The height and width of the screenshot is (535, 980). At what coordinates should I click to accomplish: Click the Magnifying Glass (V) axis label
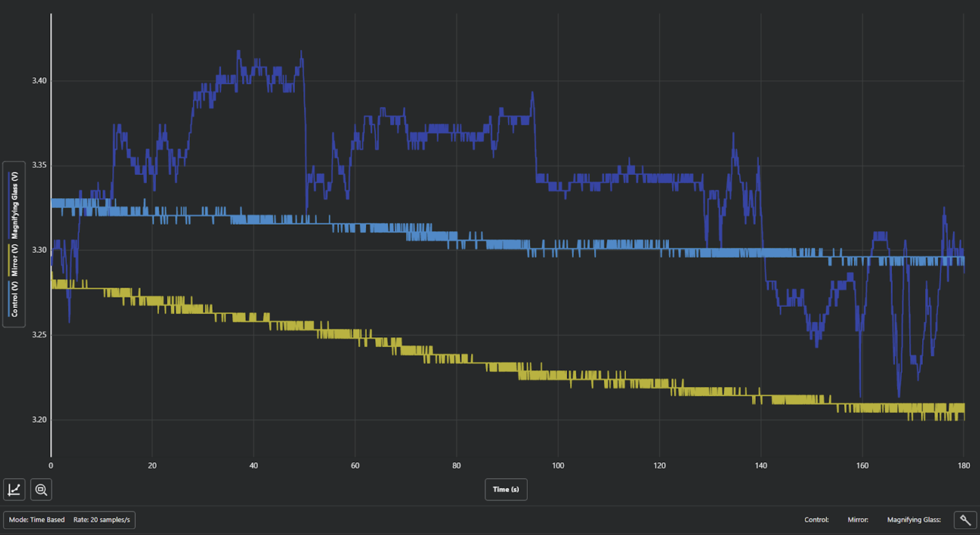pyautogui.click(x=14, y=205)
